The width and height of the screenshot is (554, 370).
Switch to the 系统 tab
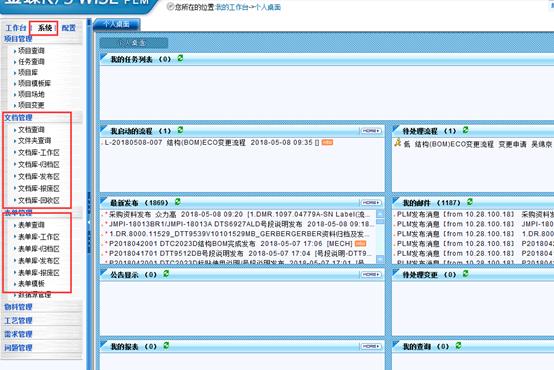45,28
